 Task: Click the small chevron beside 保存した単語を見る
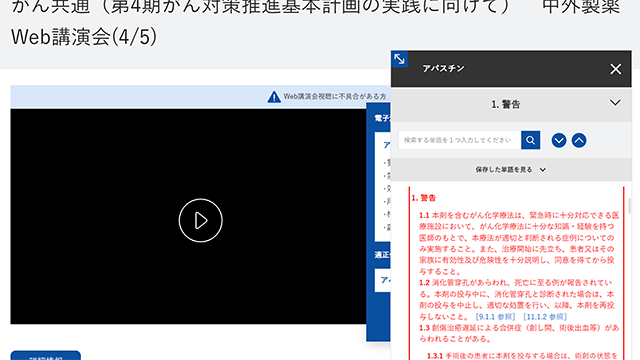(543, 170)
